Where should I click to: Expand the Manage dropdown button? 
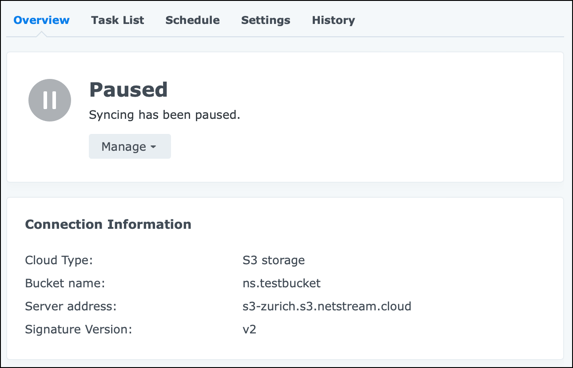click(x=130, y=146)
